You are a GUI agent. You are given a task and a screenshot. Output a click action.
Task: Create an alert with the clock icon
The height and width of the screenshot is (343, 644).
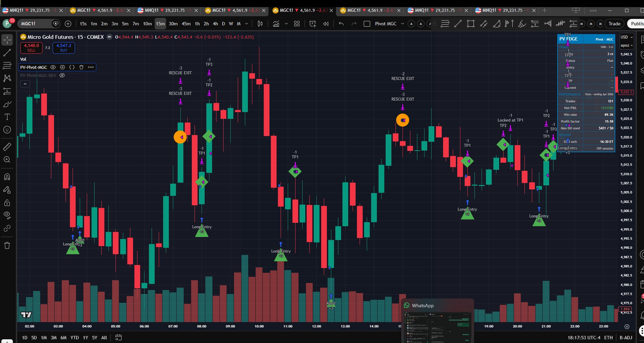(313, 24)
